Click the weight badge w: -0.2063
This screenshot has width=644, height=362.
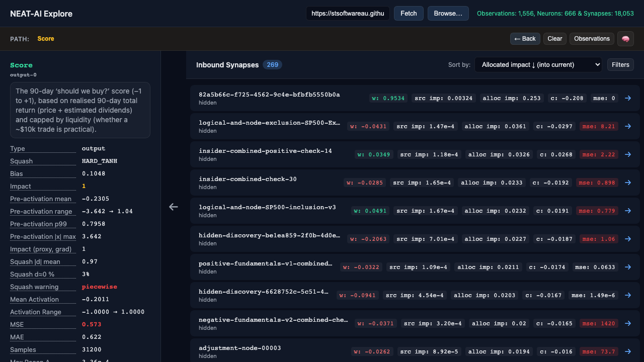pos(368,239)
